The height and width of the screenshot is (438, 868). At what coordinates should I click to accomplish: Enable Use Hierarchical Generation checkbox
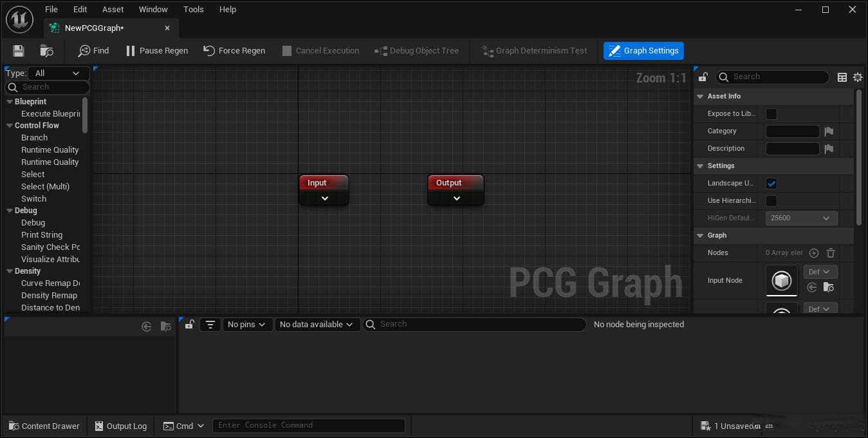tap(771, 201)
